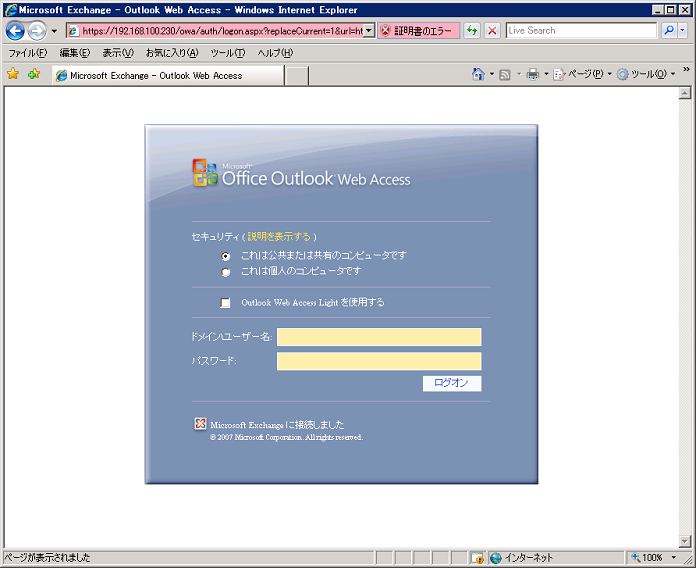
Task: Click the ドメイン\ユーザー名 input field
Action: tap(379, 337)
